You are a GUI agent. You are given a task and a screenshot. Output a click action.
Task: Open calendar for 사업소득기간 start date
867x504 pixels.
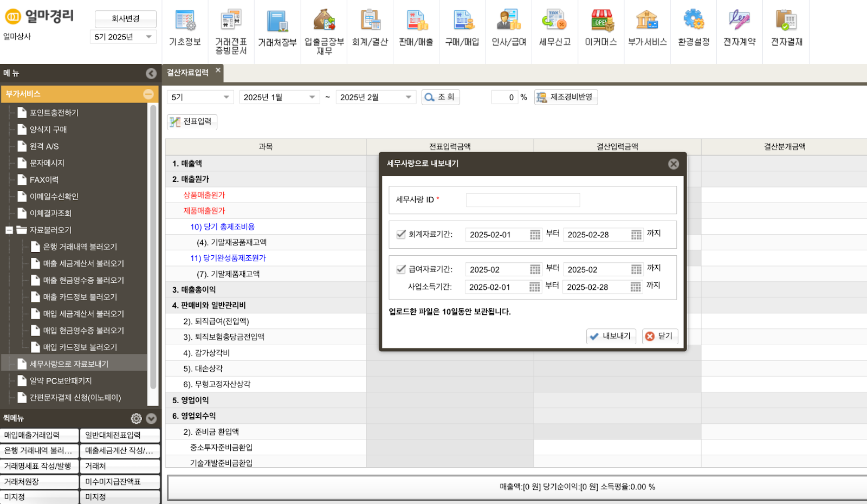pyautogui.click(x=534, y=287)
